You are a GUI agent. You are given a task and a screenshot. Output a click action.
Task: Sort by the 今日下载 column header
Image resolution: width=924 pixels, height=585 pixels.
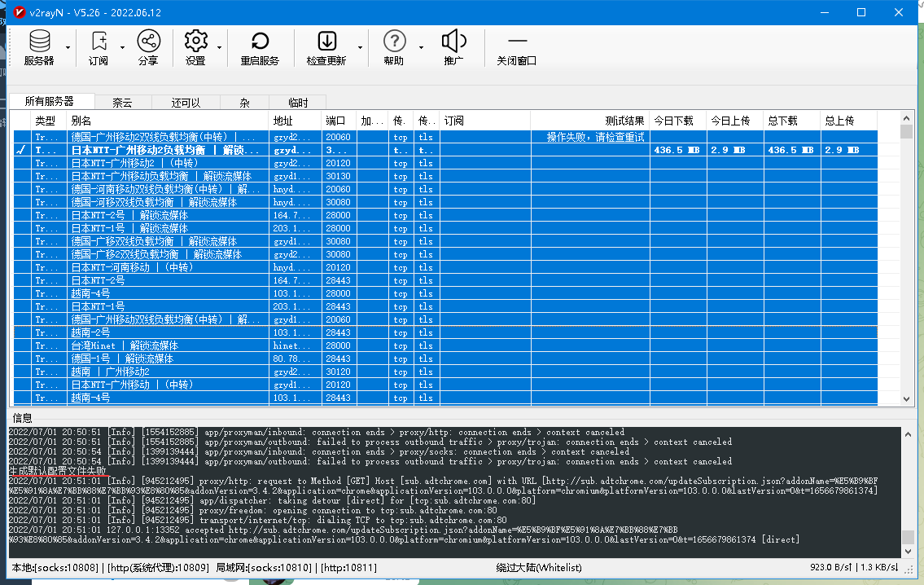(678, 121)
